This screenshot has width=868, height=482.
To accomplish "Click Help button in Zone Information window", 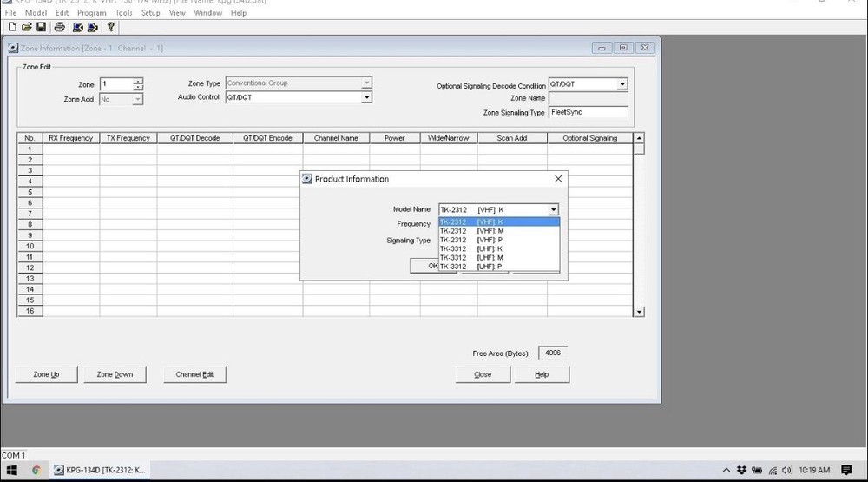I will click(542, 374).
